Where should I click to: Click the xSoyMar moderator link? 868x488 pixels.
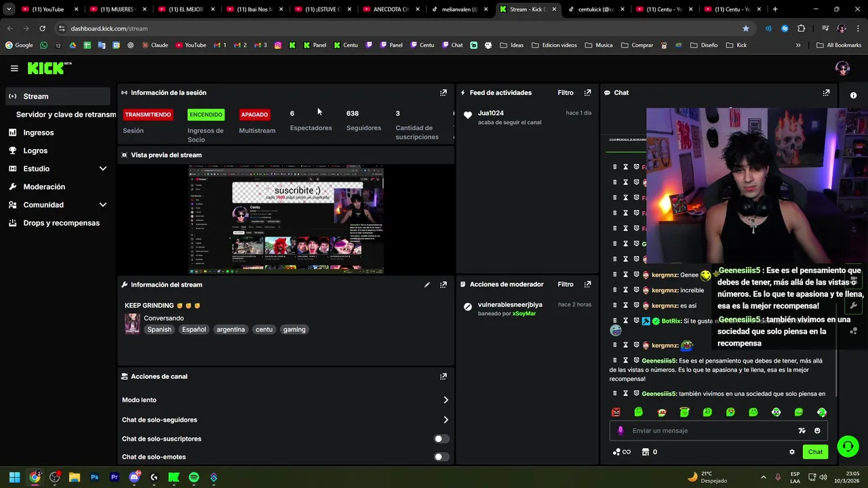(x=524, y=314)
